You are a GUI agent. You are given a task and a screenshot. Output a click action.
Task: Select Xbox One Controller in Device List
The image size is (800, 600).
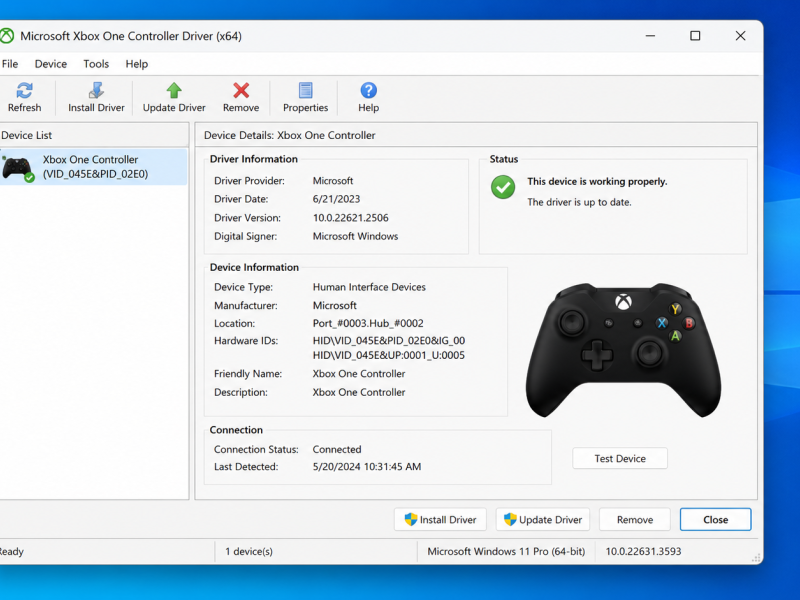coord(94,167)
